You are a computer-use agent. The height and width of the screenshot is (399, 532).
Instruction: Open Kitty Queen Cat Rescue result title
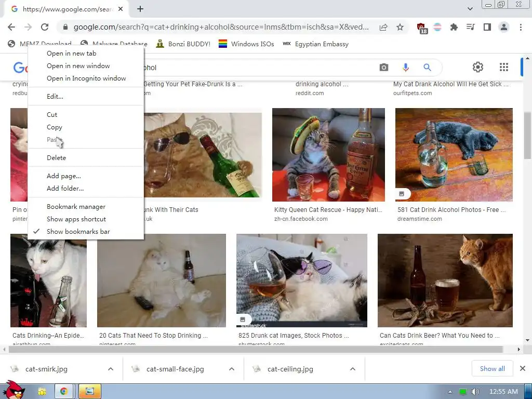click(328, 210)
